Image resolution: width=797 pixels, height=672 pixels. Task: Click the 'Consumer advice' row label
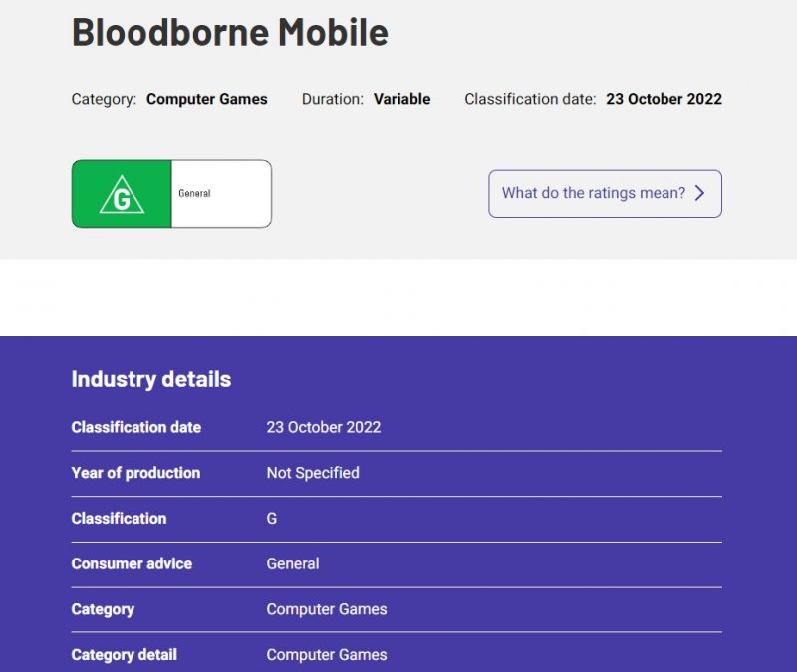tap(132, 563)
